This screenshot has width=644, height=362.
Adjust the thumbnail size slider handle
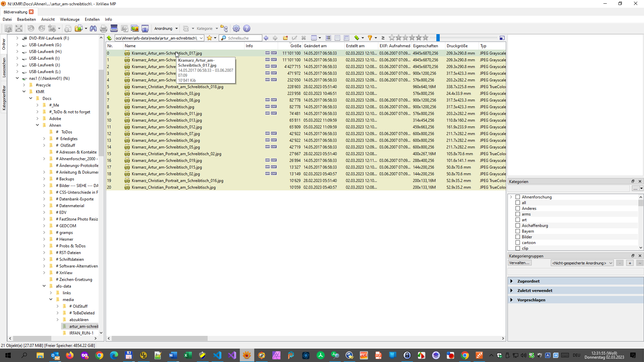(438, 38)
